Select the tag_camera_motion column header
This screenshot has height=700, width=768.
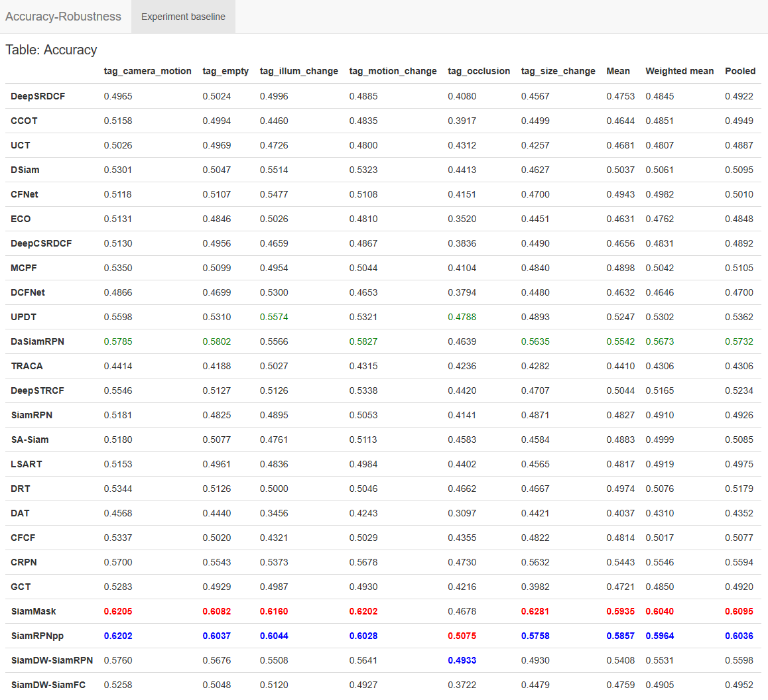(147, 71)
